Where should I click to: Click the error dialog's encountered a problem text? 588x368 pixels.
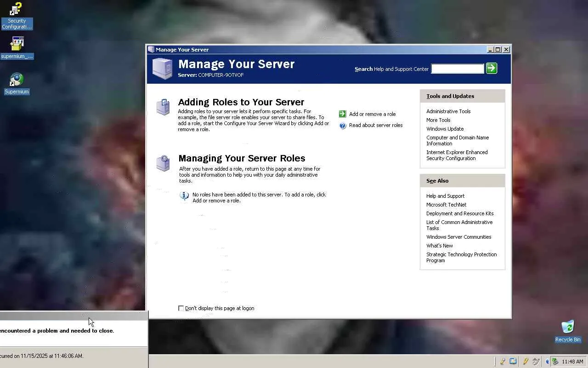click(x=57, y=331)
